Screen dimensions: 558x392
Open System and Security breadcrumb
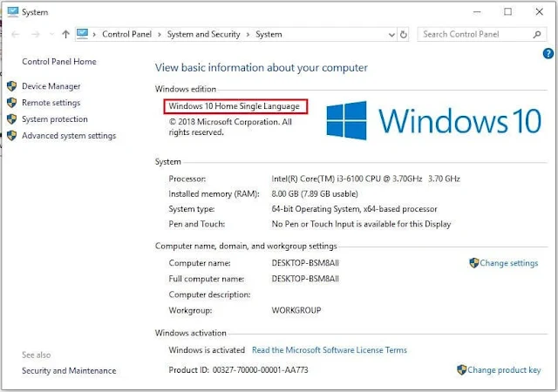pos(203,34)
